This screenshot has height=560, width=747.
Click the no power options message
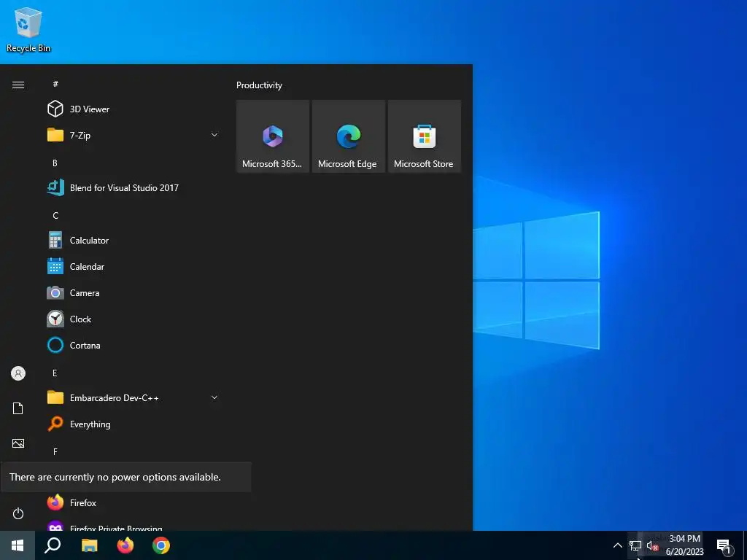(x=125, y=477)
